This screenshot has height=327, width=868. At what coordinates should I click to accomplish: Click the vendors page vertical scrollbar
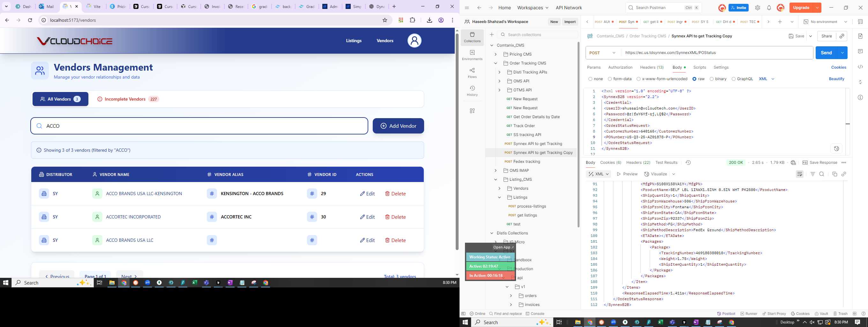click(457, 141)
